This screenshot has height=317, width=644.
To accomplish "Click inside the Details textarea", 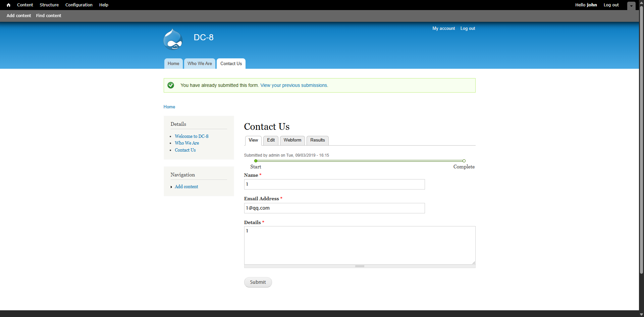I will tap(360, 245).
